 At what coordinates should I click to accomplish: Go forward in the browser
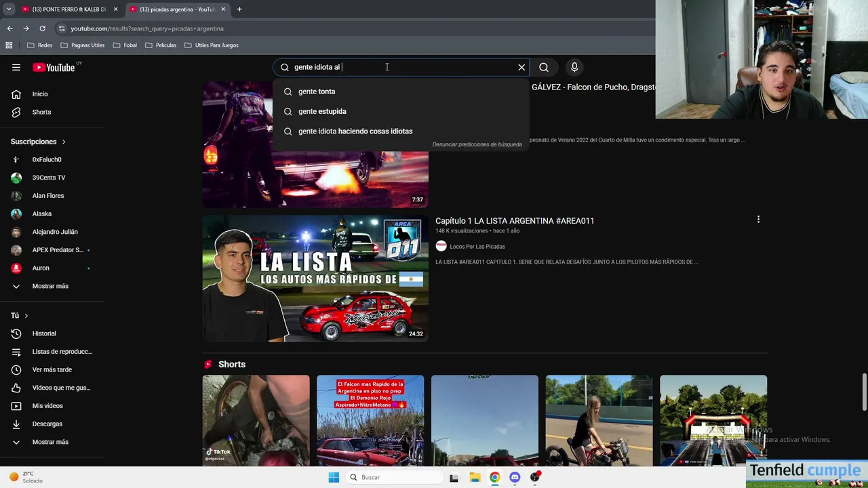[x=26, y=28]
